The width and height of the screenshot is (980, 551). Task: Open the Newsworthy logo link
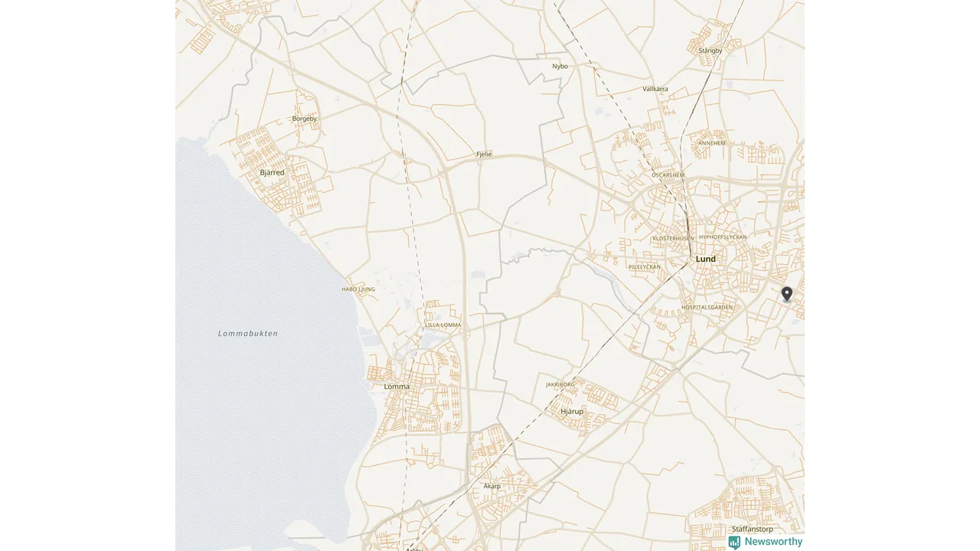[x=765, y=542]
